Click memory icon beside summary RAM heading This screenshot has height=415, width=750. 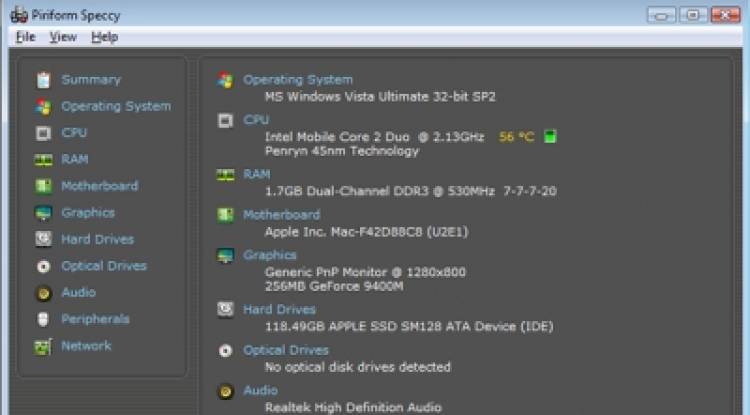click(225, 175)
